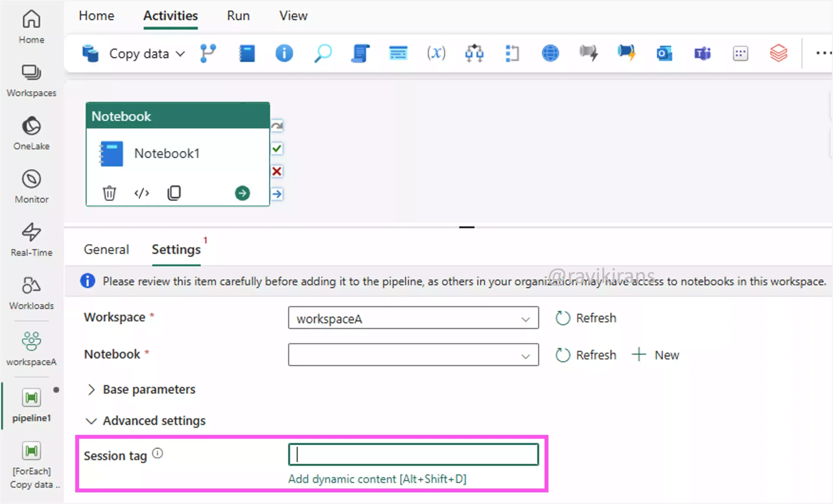This screenshot has width=833, height=504.
Task: Add the If condition activity
Action: [474, 53]
